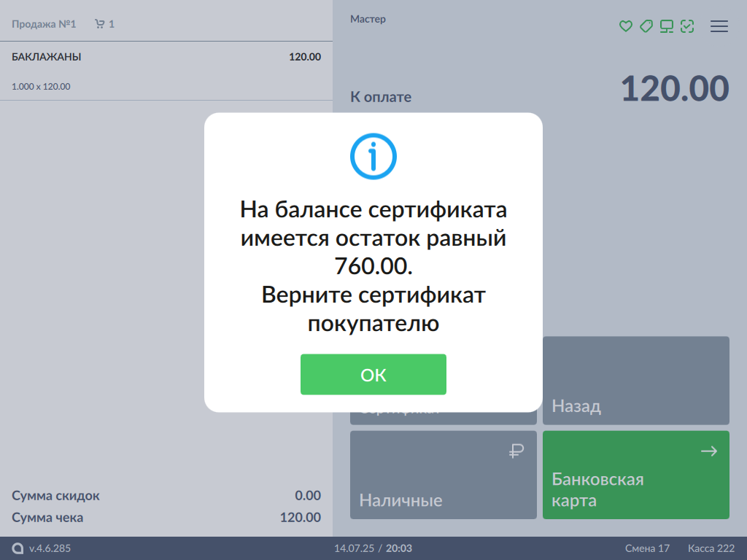Viewport: 747px width, 560px height.
Task: Click the Мастер user label
Action: tap(368, 19)
